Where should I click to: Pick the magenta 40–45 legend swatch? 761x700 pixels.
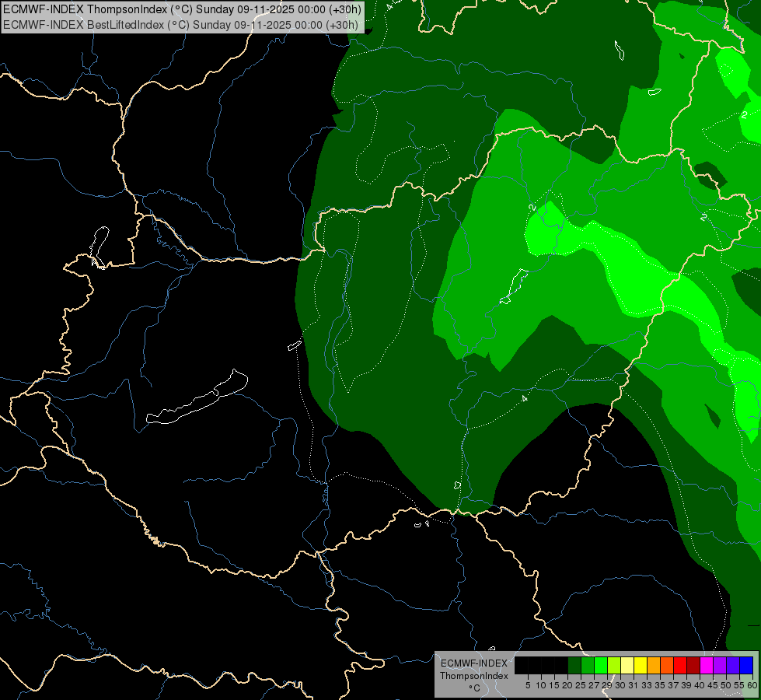707,665
